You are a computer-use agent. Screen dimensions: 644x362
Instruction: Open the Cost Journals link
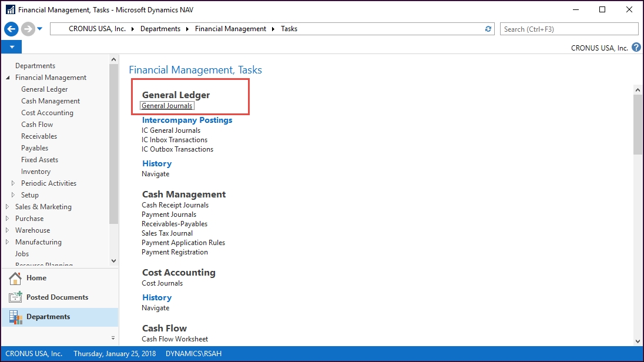pos(162,283)
